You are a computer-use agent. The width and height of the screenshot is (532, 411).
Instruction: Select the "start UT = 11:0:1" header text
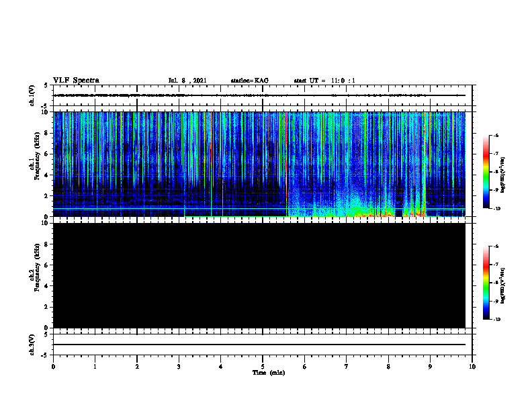click(x=324, y=81)
